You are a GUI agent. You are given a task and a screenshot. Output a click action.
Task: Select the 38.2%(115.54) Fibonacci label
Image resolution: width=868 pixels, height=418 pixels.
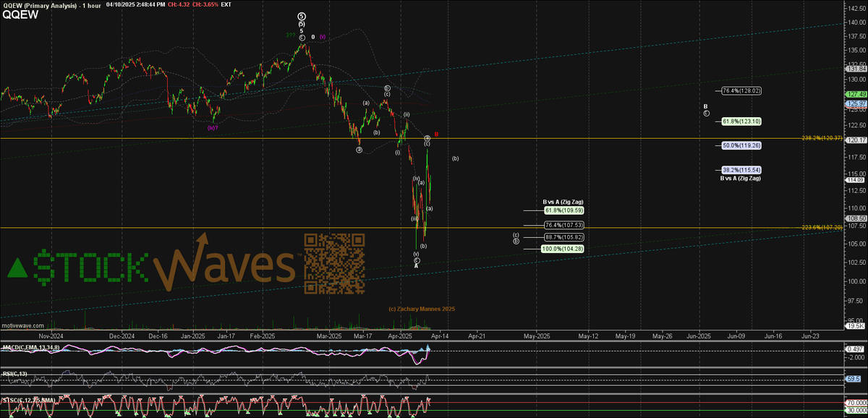[741, 169]
